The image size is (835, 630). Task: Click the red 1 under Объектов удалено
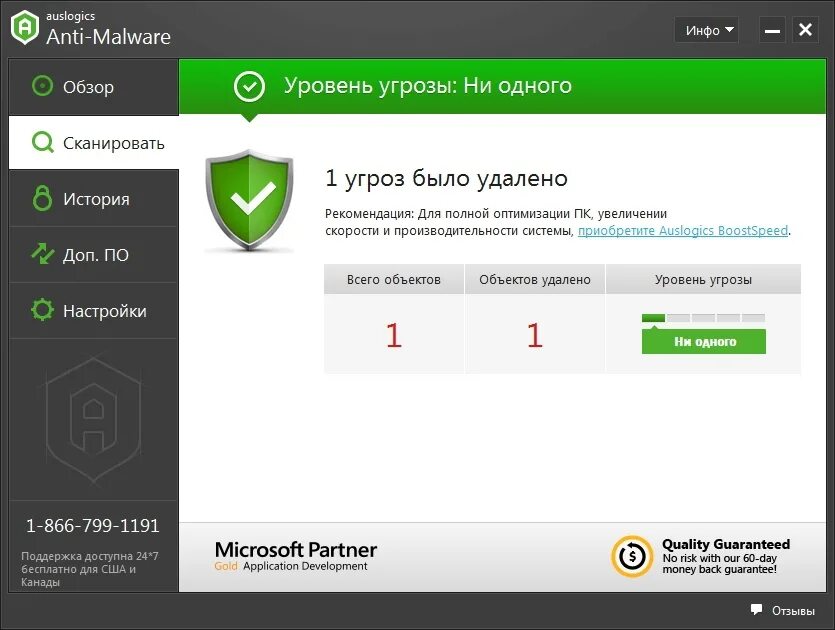[x=535, y=335]
